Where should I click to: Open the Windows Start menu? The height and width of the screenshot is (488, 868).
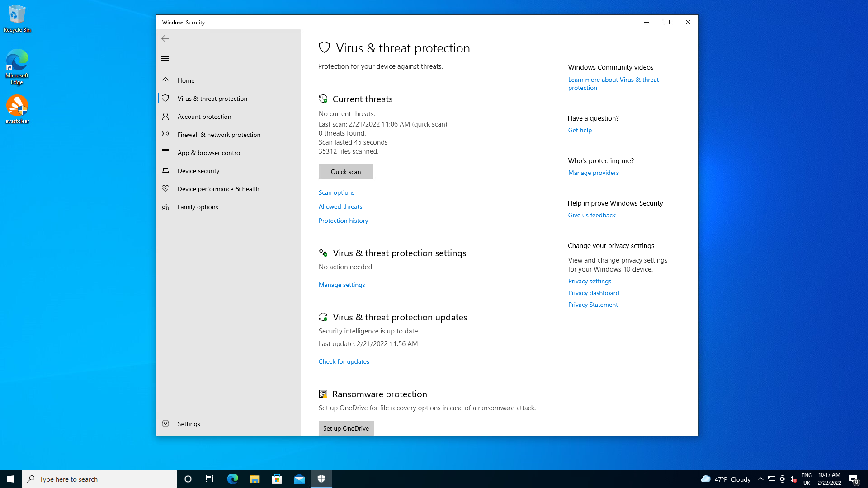point(11,479)
